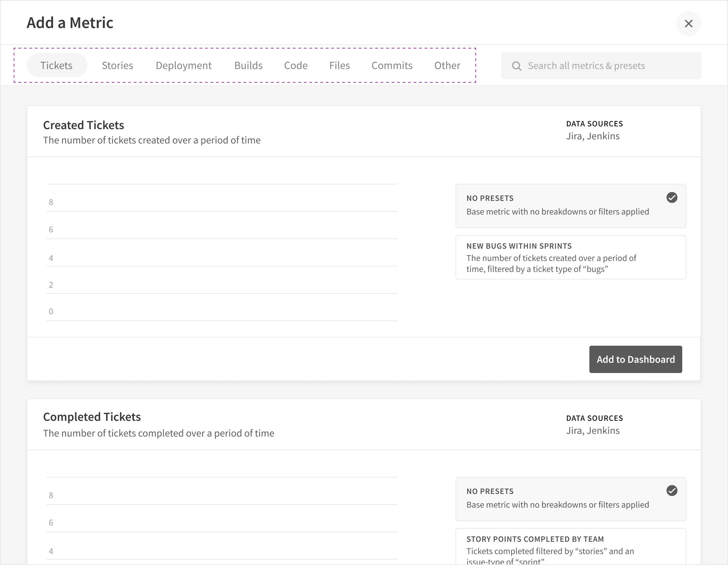Choose the New Bugs Within Sprints preset
This screenshot has height=565, width=728.
(x=571, y=257)
